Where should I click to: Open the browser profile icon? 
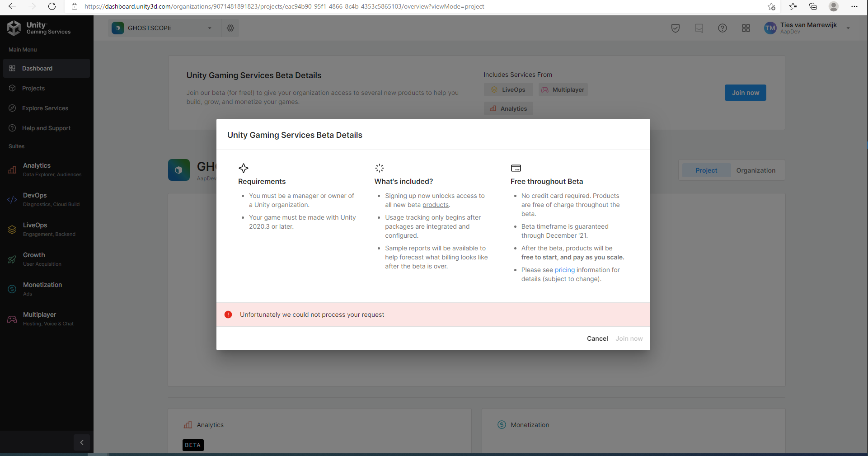pos(834,6)
